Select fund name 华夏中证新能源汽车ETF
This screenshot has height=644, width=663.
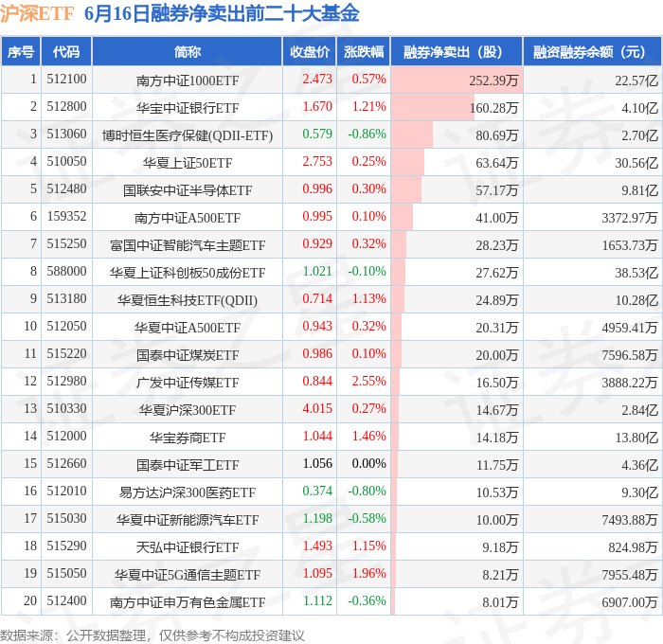click(x=188, y=520)
